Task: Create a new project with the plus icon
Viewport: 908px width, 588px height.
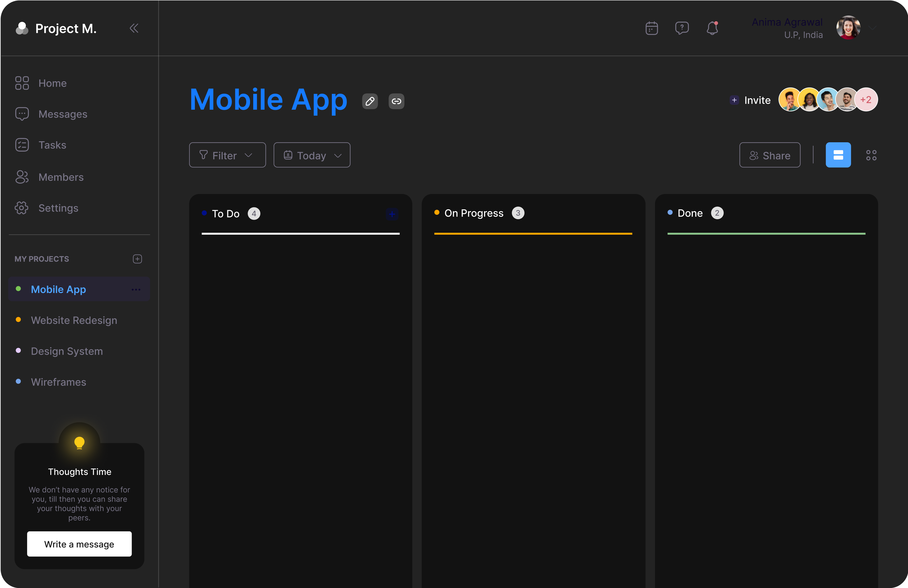Action: (137, 259)
